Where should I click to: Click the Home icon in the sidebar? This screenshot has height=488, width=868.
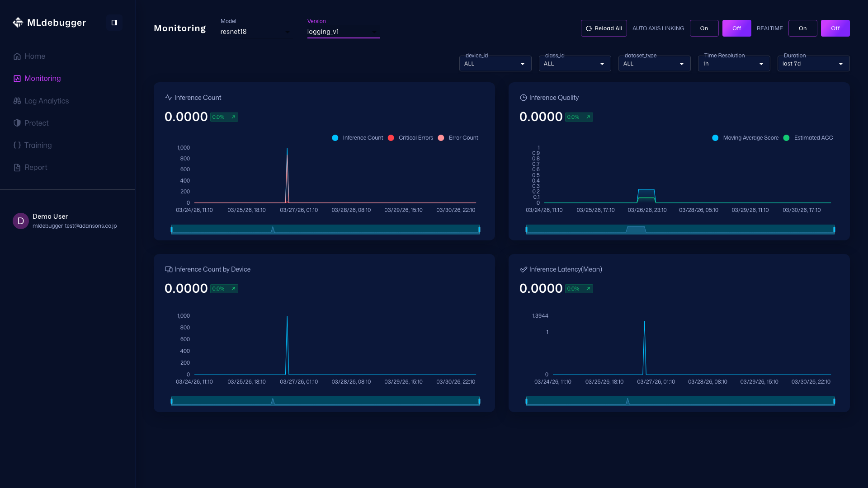(x=17, y=56)
